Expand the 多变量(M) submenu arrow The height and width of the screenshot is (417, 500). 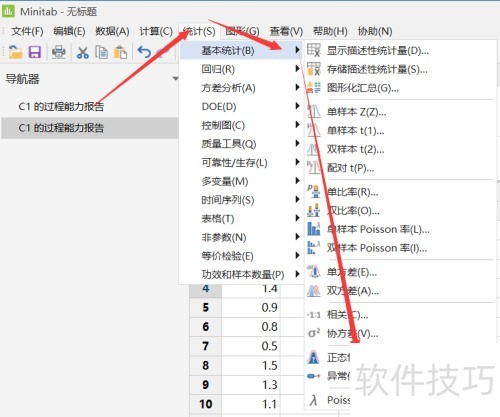tap(297, 181)
